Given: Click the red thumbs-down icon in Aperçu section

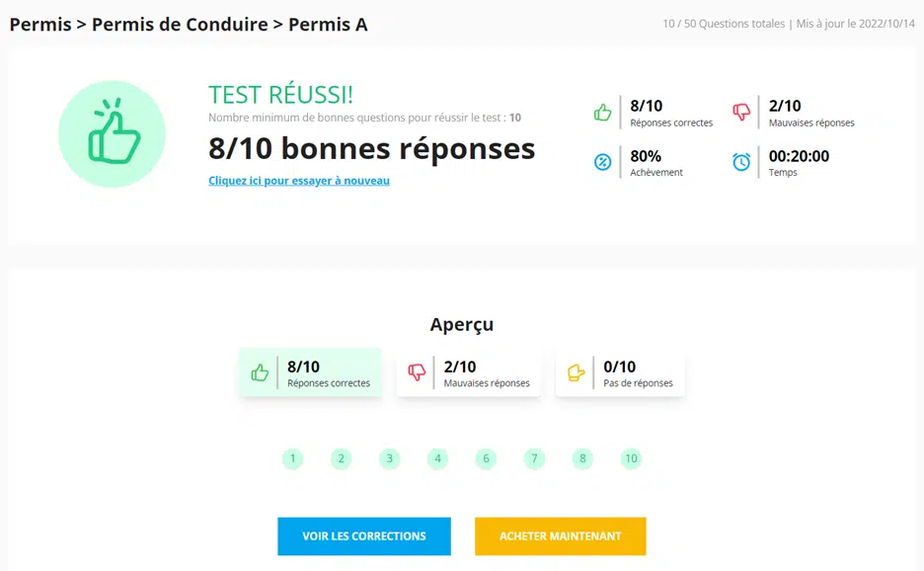Looking at the screenshot, I should pos(417,372).
